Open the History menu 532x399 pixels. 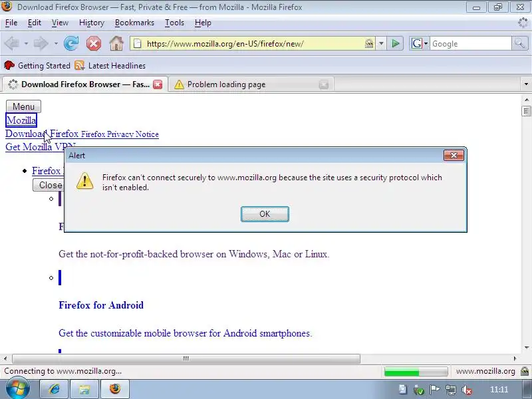click(x=92, y=23)
